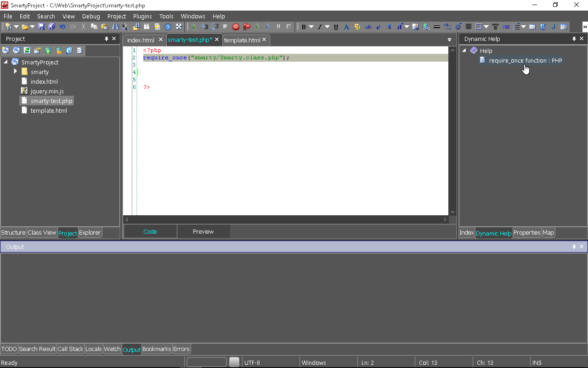Click the UTF-8 encoding status field
This screenshot has width=588, height=368.
[x=271, y=362]
